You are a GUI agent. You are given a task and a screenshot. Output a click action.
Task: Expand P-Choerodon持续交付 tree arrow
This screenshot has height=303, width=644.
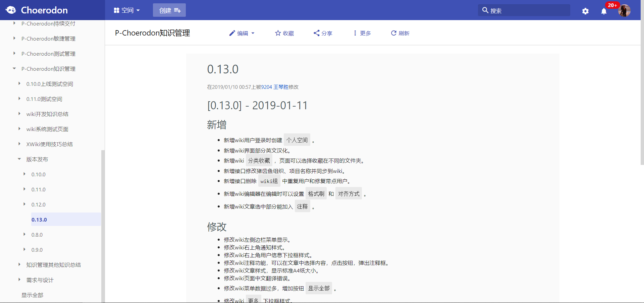[14, 23]
